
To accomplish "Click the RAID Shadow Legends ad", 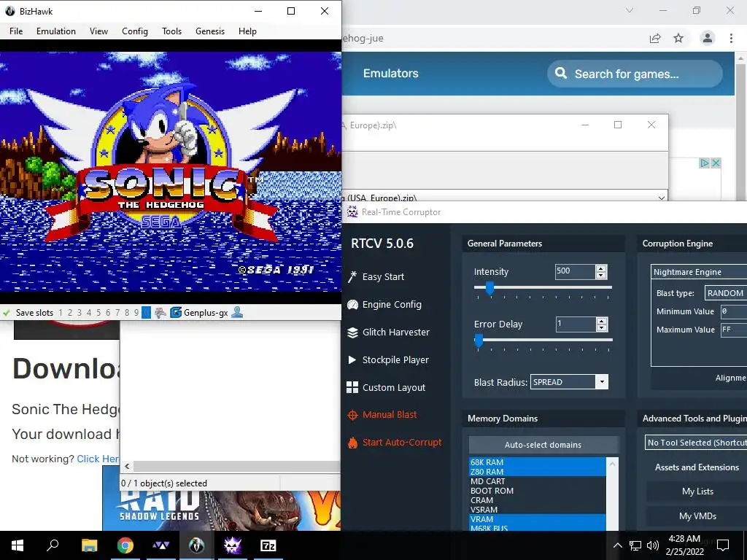I will click(x=222, y=510).
